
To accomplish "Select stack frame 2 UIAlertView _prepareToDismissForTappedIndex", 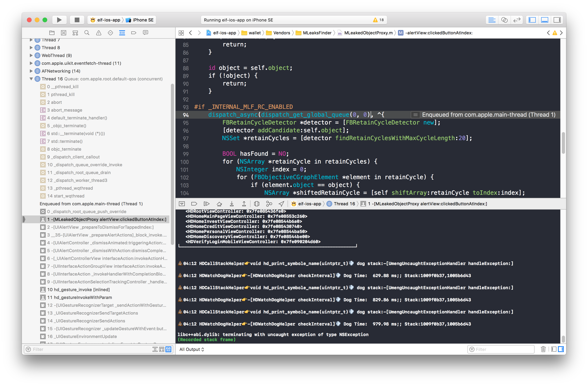I will pos(100,227).
